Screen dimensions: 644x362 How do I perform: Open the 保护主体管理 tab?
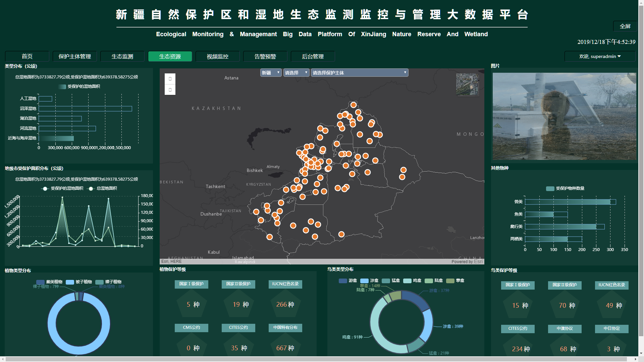click(75, 56)
